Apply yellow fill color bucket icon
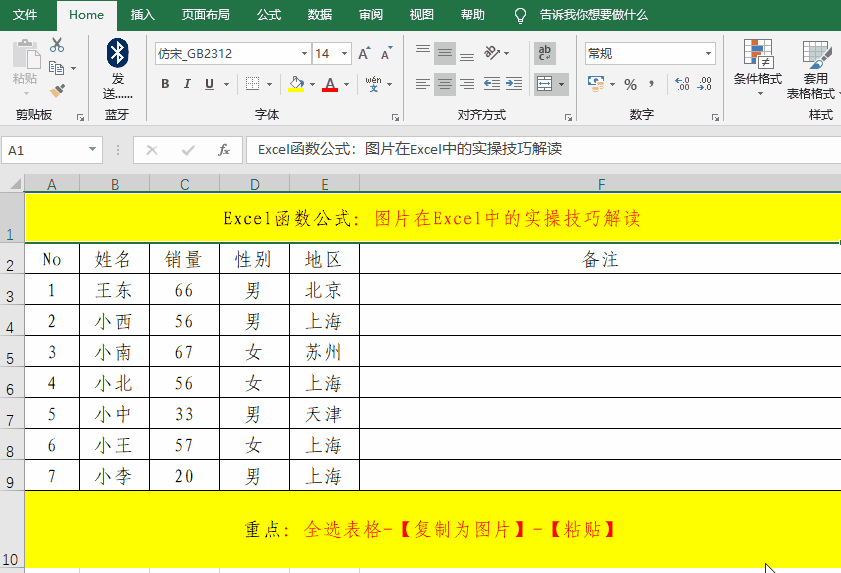Image resolution: width=841 pixels, height=573 pixels. coord(296,84)
